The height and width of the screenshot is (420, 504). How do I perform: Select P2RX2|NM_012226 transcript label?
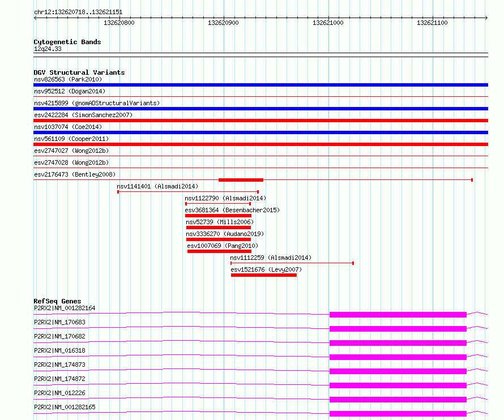59,393
